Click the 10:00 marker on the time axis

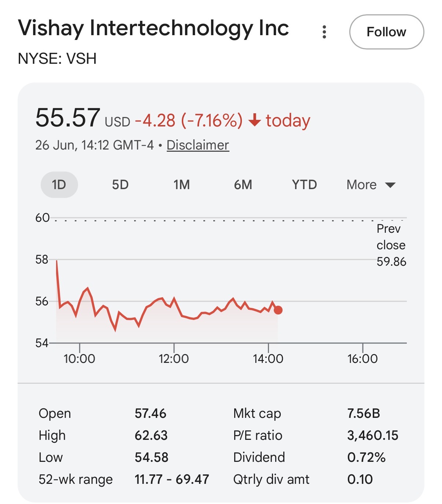pyautogui.click(x=80, y=358)
